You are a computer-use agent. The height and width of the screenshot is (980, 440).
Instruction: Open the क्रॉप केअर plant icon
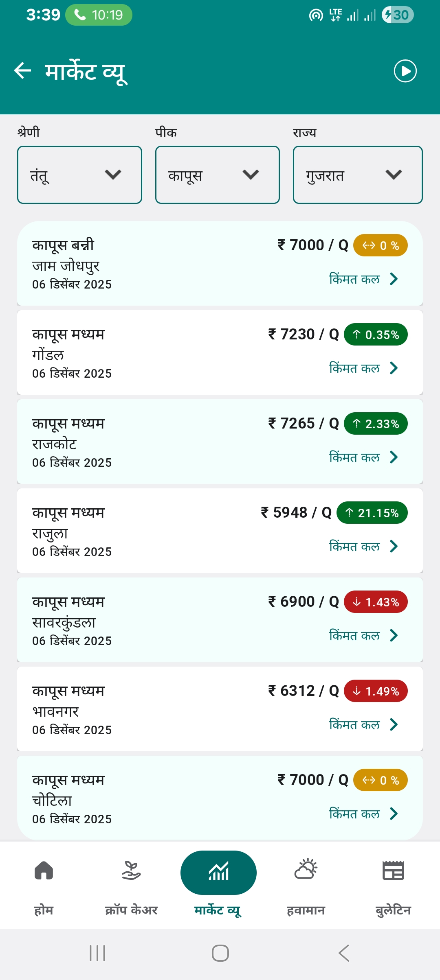coord(131,871)
